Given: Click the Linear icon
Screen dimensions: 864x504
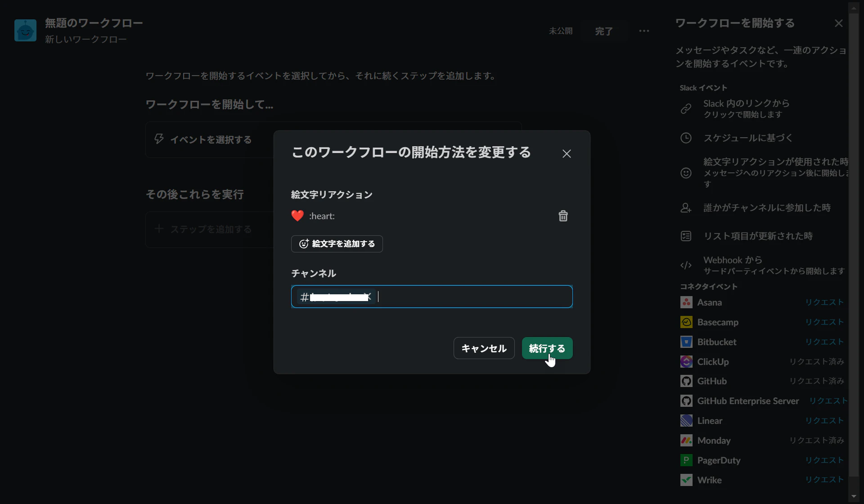Looking at the screenshot, I should (686, 421).
